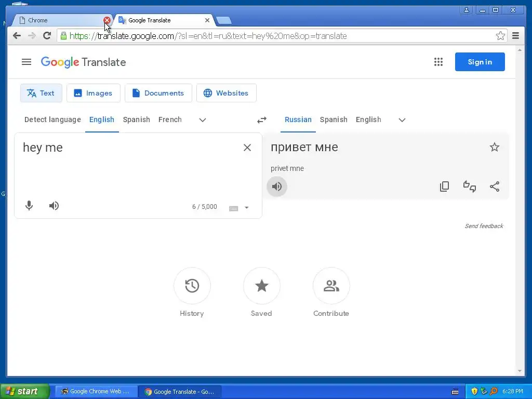
Task: Click the translated text 'привет мне'
Action: pos(304,147)
